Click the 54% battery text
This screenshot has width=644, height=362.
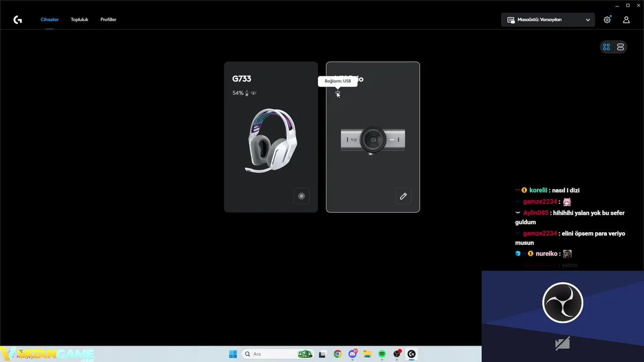(x=238, y=93)
